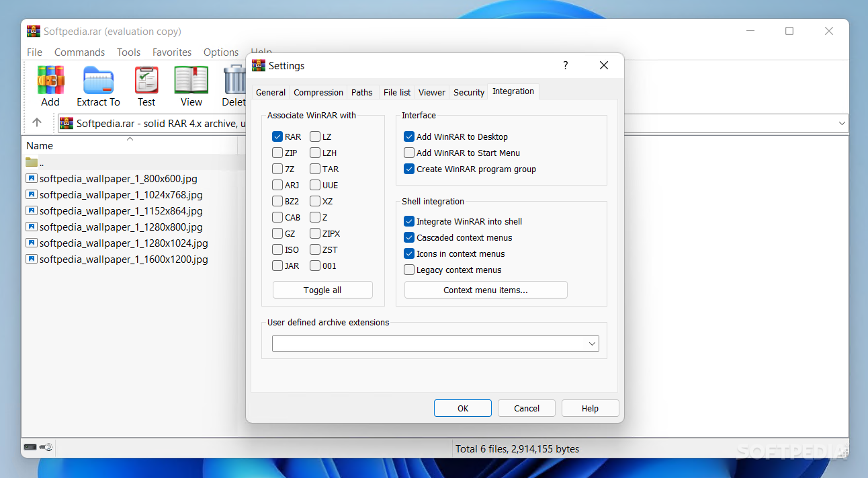Viewport: 868px width, 478px height.
Task: Click the Context menu items button
Action: tap(486, 290)
